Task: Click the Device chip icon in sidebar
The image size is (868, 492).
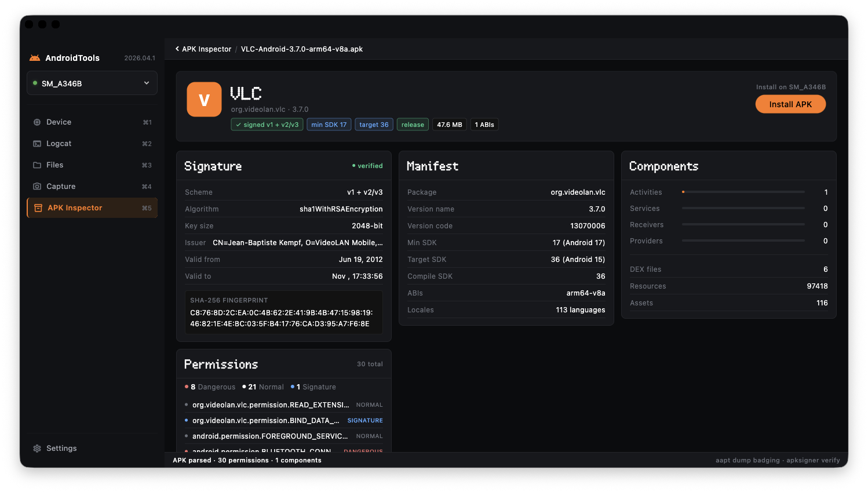Action: pyautogui.click(x=37, y=122)
